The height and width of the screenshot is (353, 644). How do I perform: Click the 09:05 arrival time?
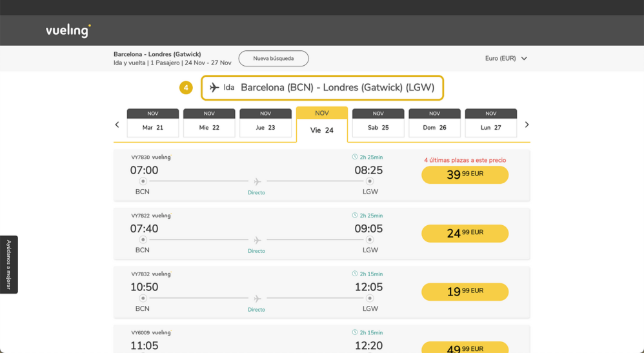point(368,228)
